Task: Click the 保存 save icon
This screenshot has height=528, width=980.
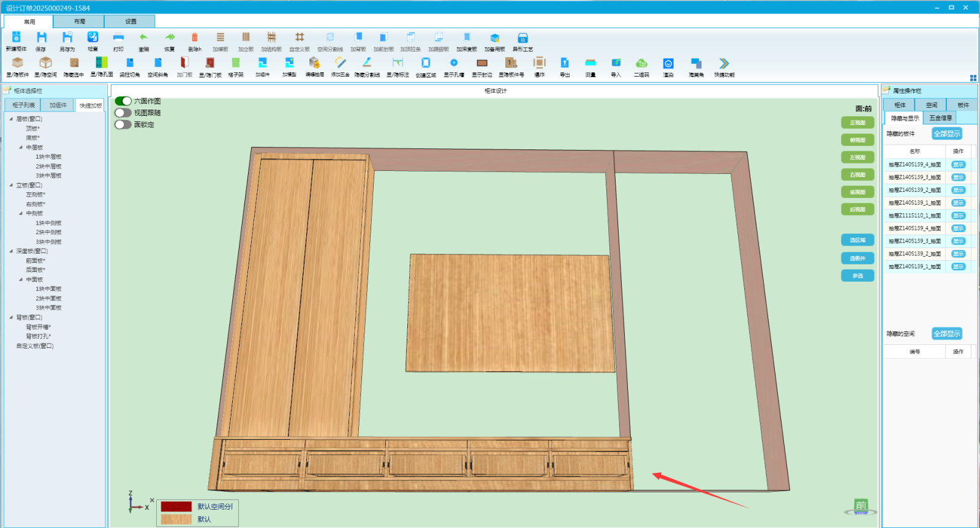Action: [41, 38]
